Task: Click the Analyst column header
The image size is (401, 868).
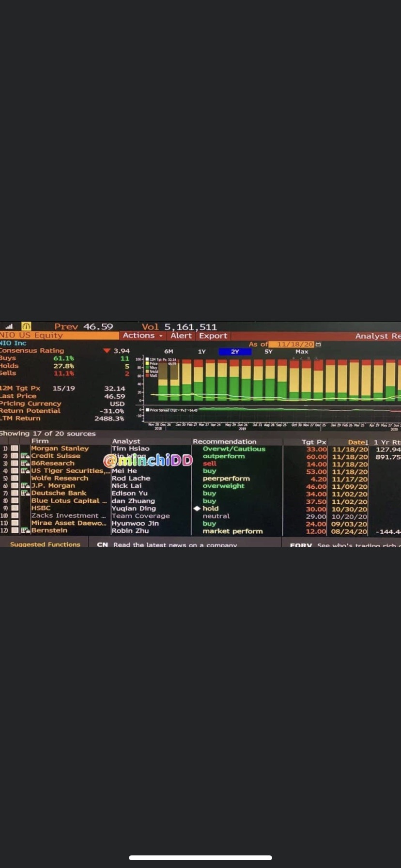Action: pyautogui.click(x=126, y=441)
